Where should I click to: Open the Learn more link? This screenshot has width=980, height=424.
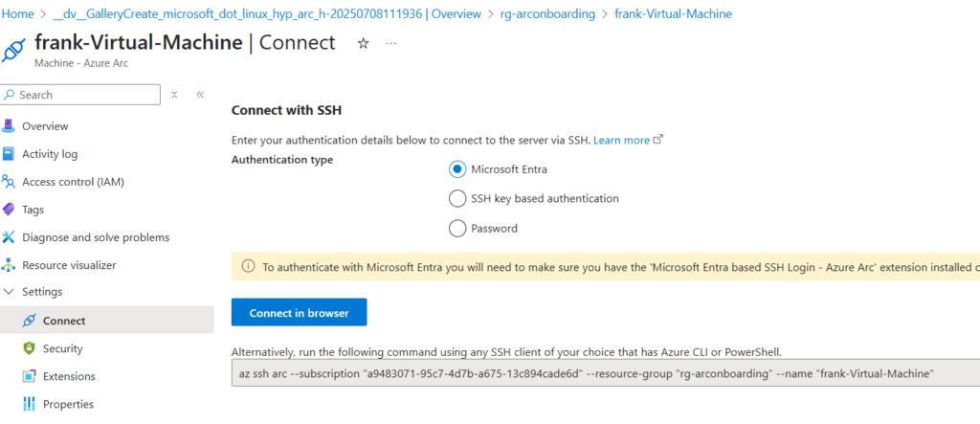(621, 141)
